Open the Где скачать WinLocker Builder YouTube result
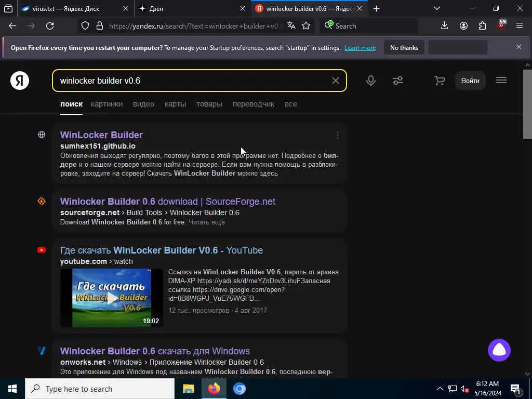Image resolution: width=532 pixels, height=399 pixels. pos(162,250)
